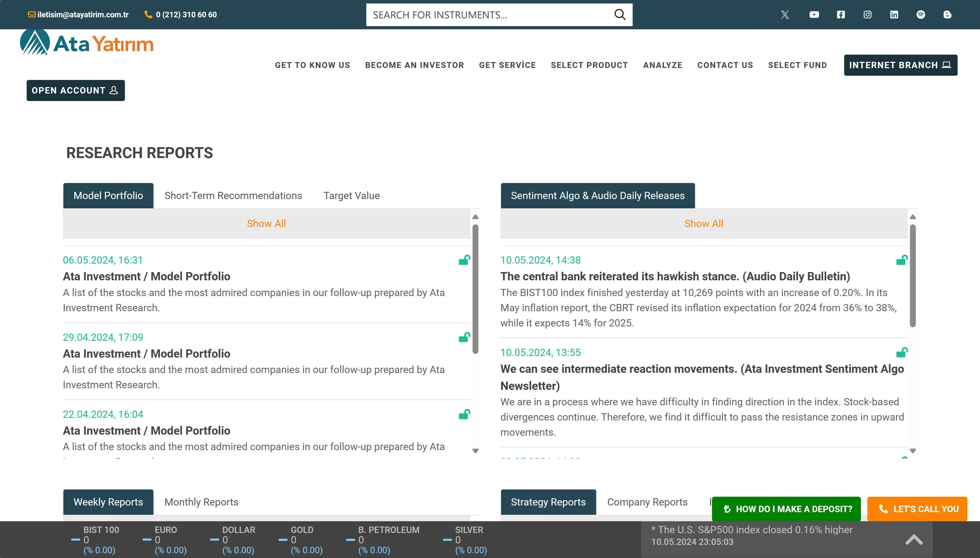980x558 pixels.
Task: Select the Strategy Reports tab
Action: click(x=548, y=502)
